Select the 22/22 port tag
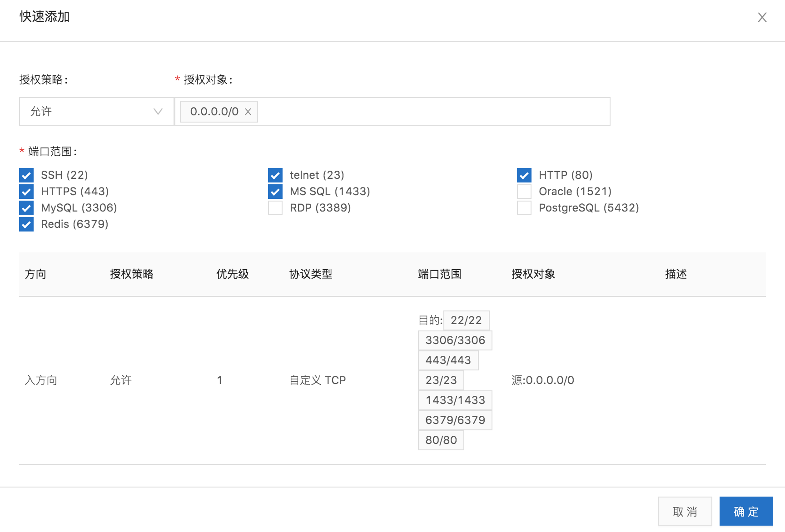This screenshot has height=532, width=785. coord(466,320)
